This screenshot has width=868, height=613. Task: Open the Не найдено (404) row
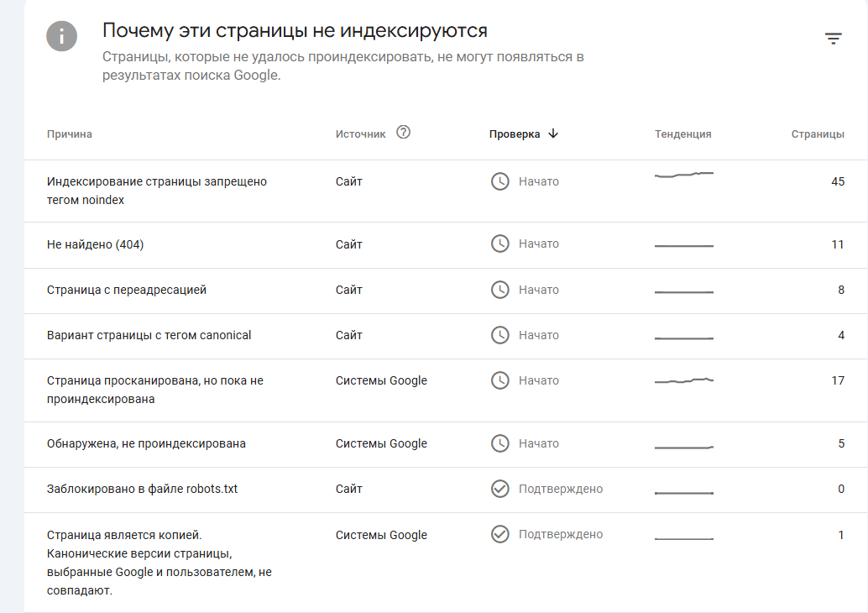tap(91, 244)
